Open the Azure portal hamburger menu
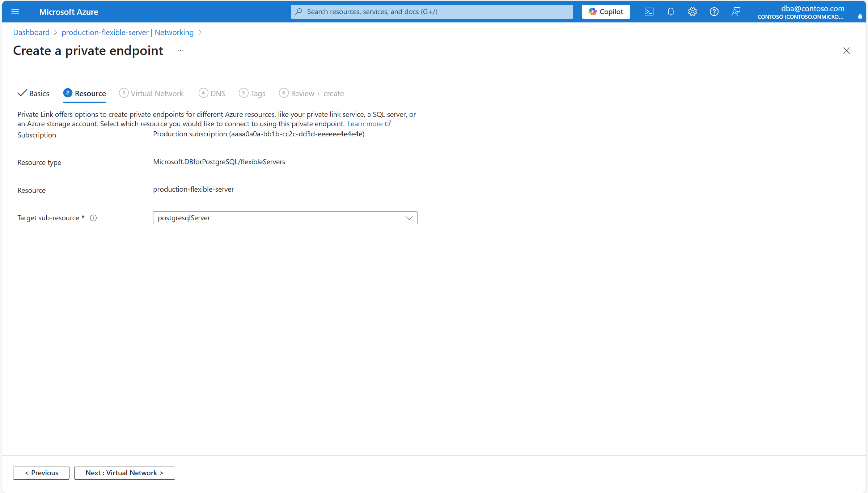The width and height of the screenshot is (868, 493). (x=15, y=12)
